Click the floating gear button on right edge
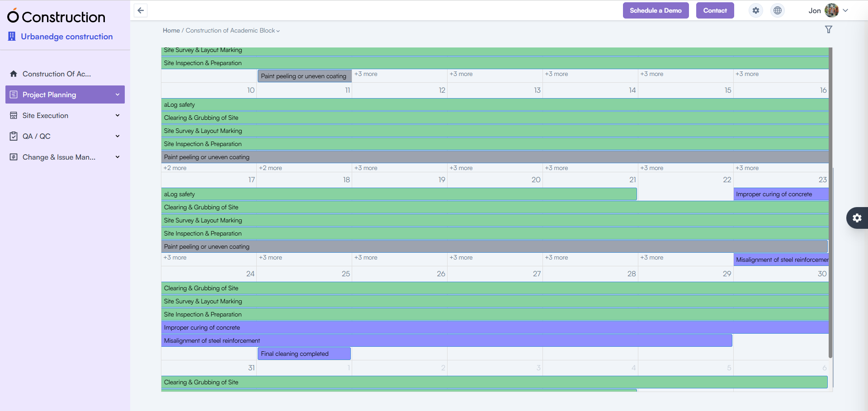Image resolution: width=868 pixels, height=411 pixels. pos(858,218)
